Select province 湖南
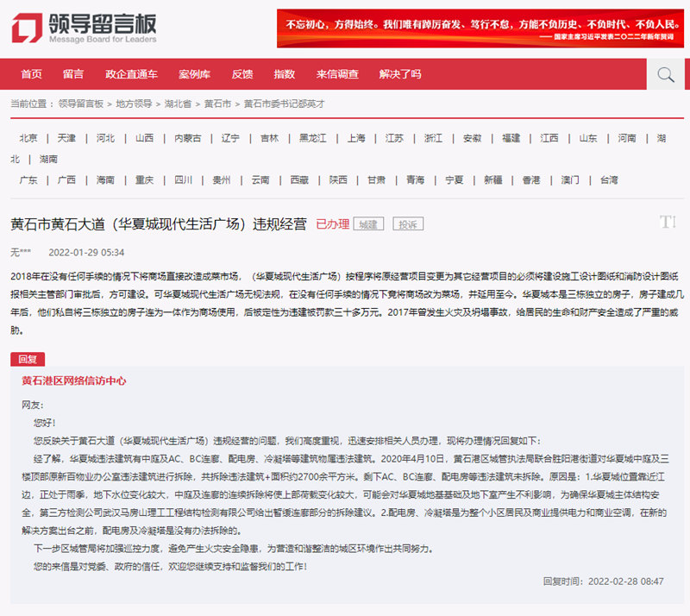The height and width of the screenshot is (616, 690). [49, 159]
